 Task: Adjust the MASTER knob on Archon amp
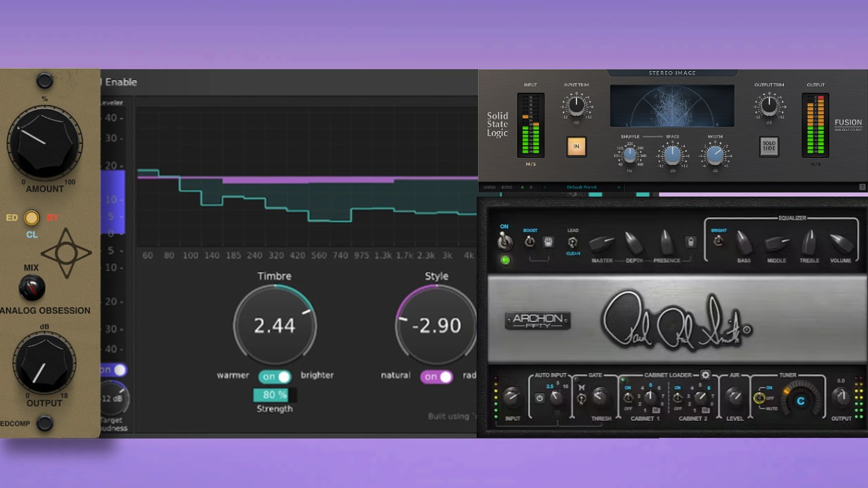click(x=602, y=243)
